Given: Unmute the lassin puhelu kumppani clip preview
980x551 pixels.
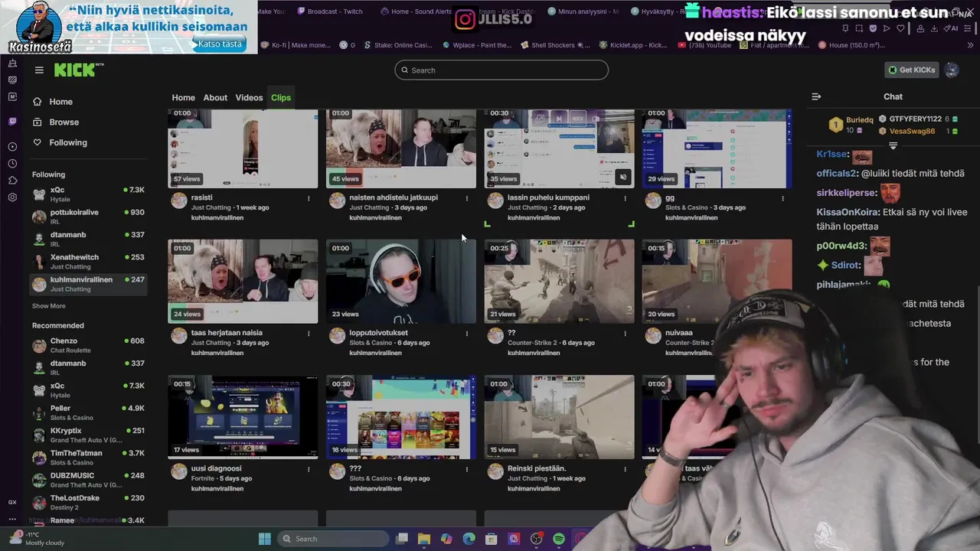Looking at the screenshot, I should (622, 178).
